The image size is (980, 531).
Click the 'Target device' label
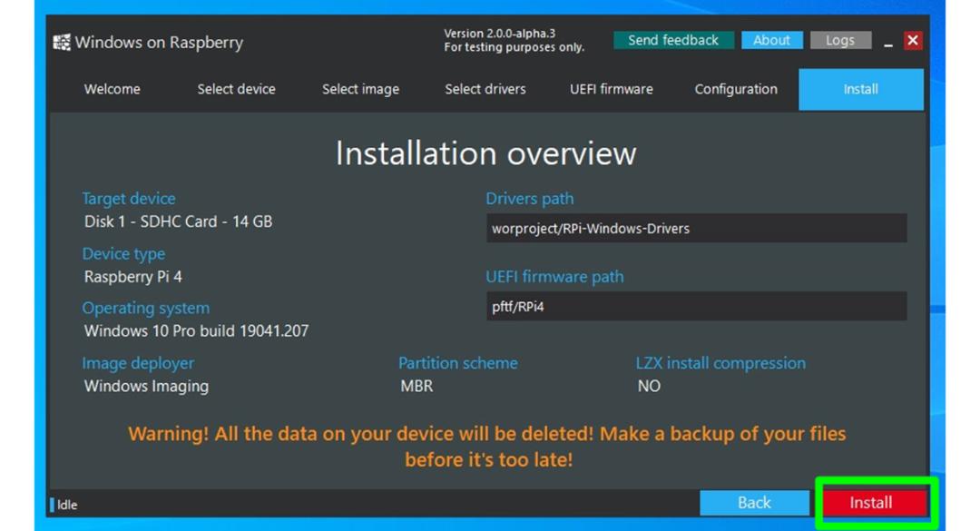(x=129, y=199)
